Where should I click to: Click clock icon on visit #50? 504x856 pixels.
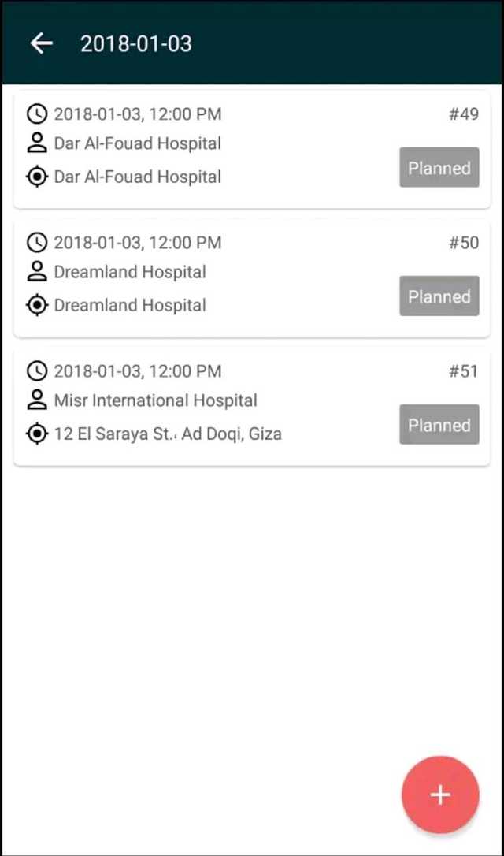[x=37, y=243]
